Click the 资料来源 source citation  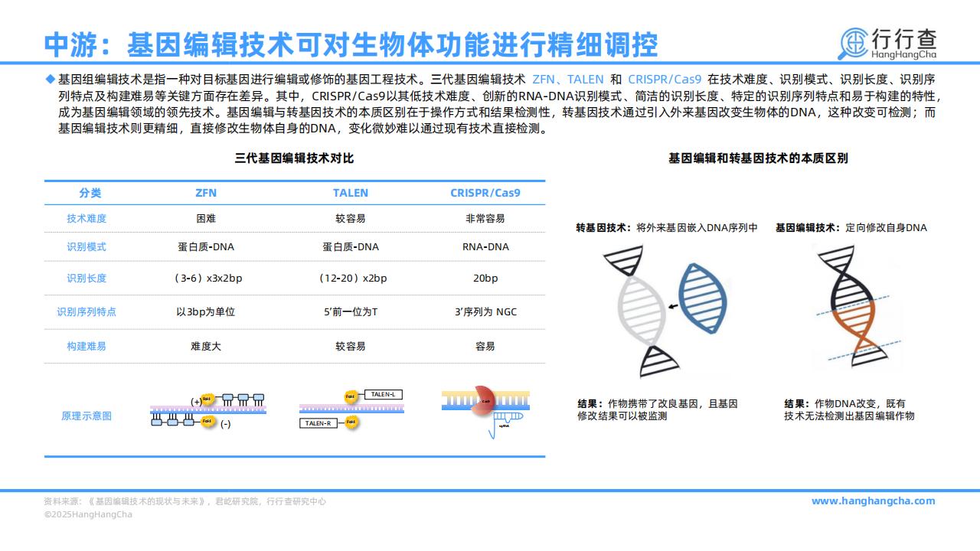185,501
